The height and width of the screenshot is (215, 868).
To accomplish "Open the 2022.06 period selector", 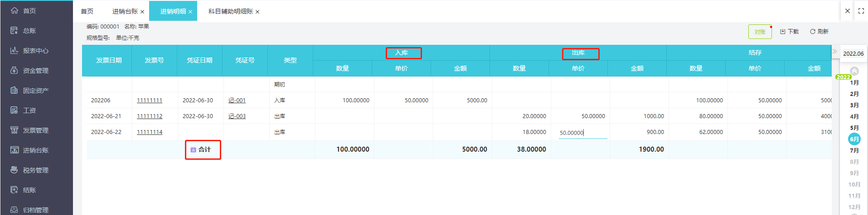I will [853, 53].
